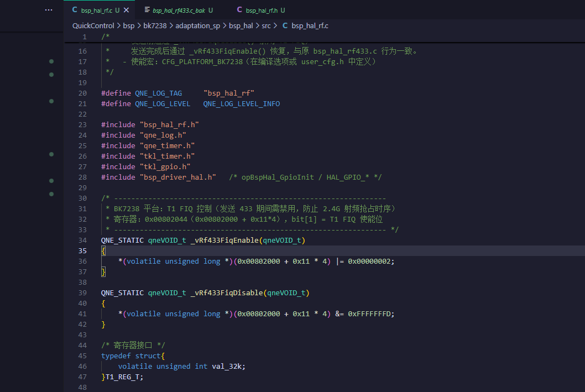Click 0xFFFFFFFD hex value

tap(369, 313)
